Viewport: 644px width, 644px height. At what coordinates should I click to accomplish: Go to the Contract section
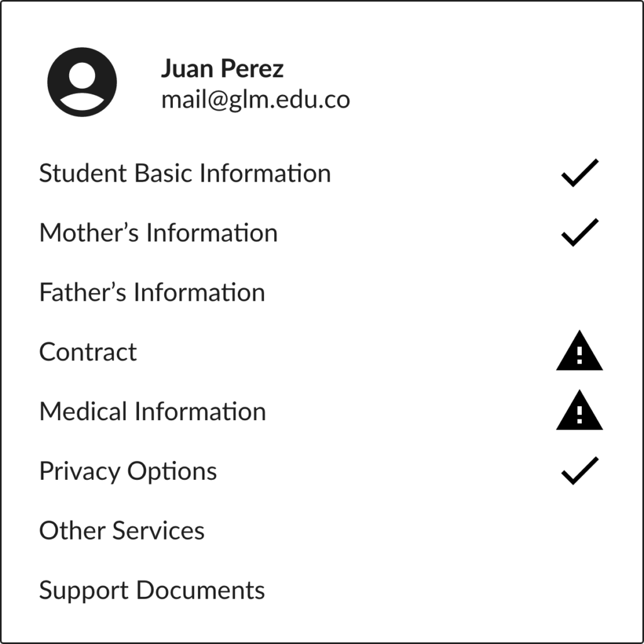tap(88, 352)
